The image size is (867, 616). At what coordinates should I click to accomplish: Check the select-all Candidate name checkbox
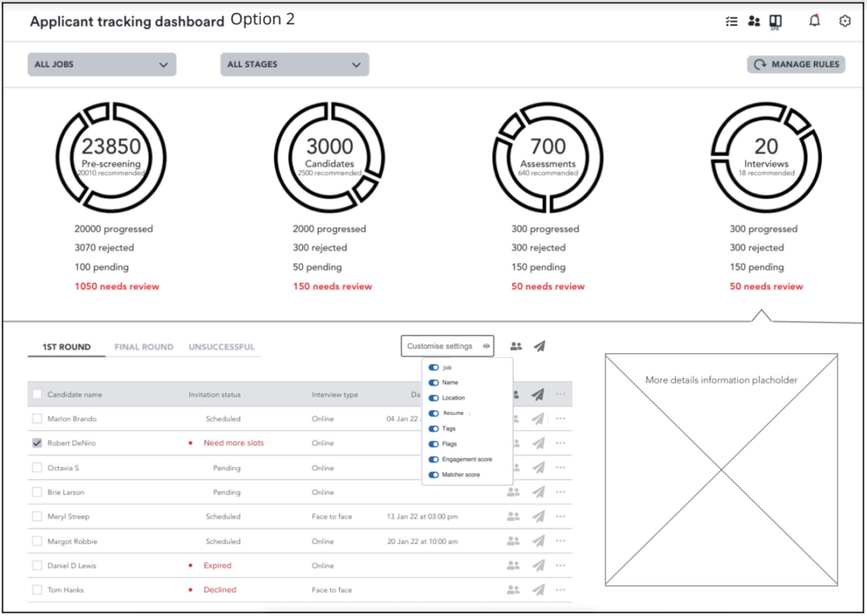pyautogui.click(x=37, y=394)
